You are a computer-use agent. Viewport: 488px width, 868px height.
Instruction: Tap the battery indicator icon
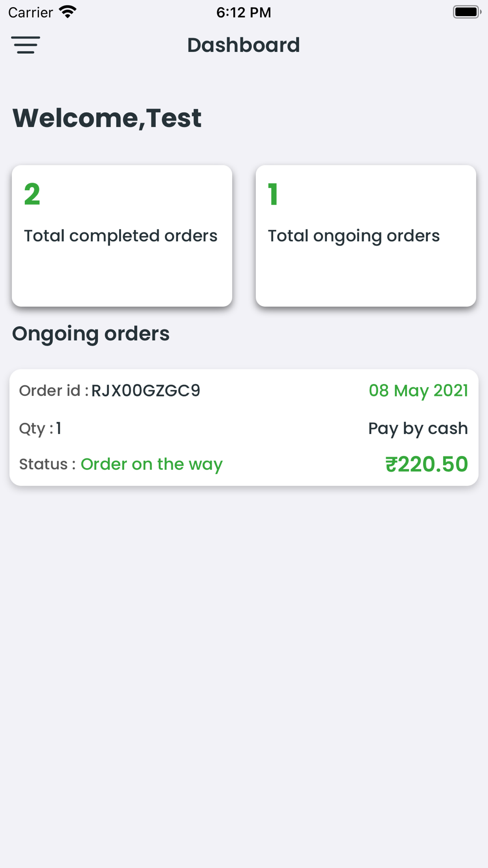click(466, 12)
